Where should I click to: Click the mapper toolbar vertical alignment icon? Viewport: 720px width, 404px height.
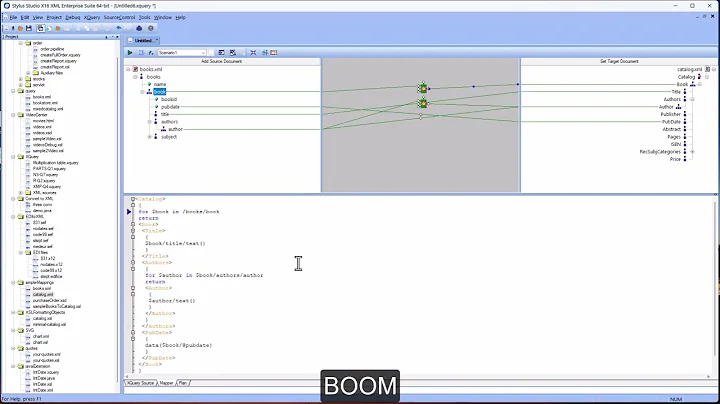265,53
